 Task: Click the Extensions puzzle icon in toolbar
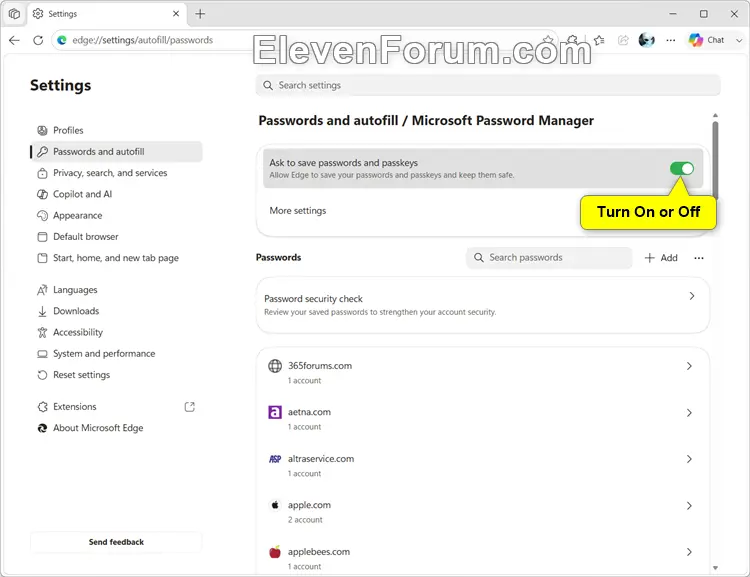tap(572, 40)
